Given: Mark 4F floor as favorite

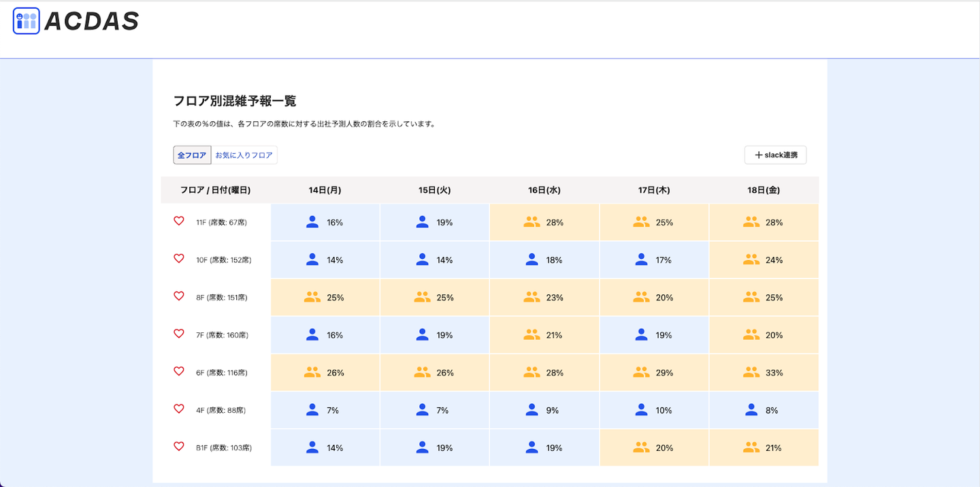Looking at the screenshot, I should click(x=179, y=409).
